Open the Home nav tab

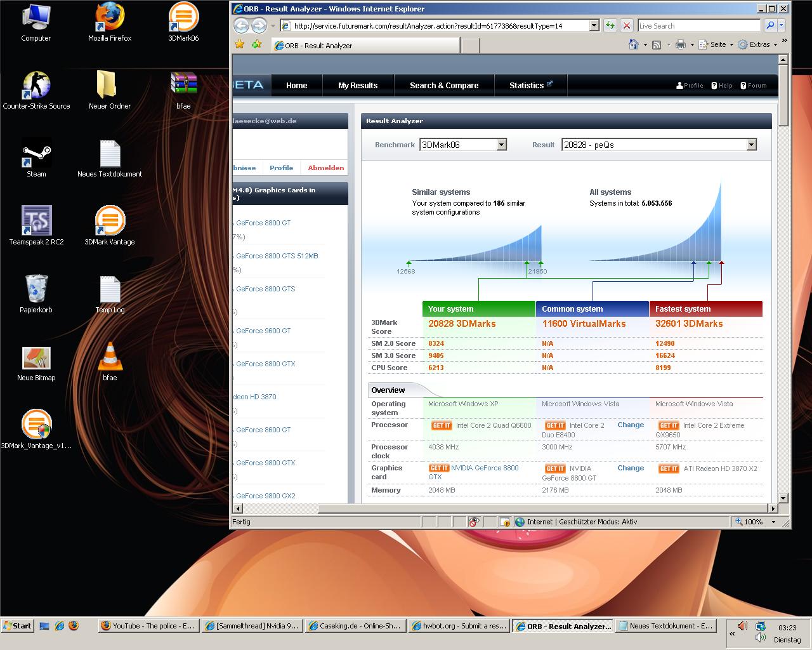296,85
